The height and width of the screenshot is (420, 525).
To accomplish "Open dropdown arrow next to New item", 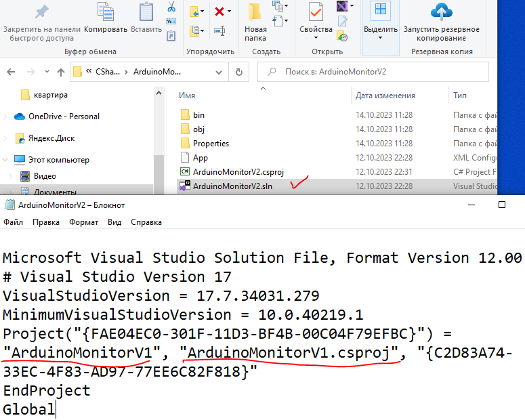I will tap(286, 5).
